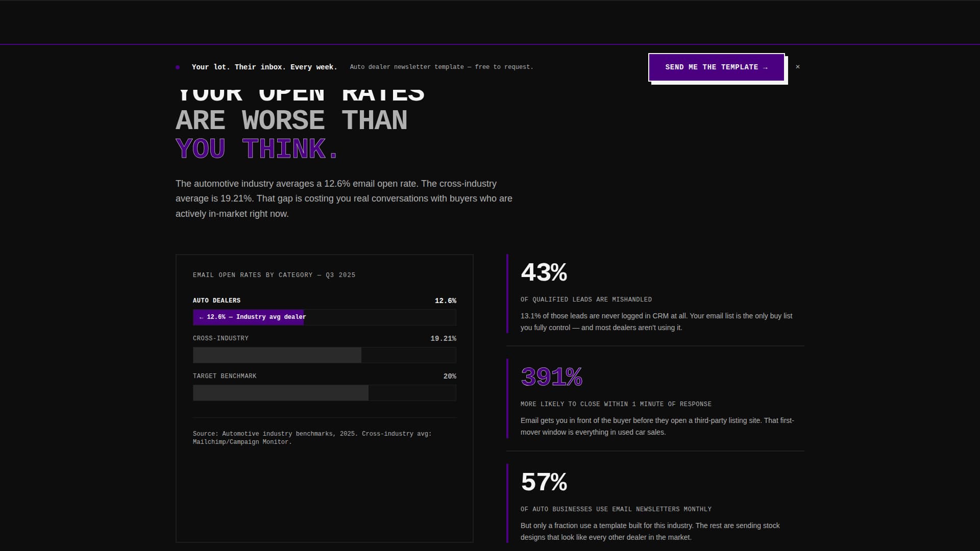This screenshot has height=551, width=980.
Task: Dismiss the newsletter banner with the × icon
Action: (x=798, y=67)
